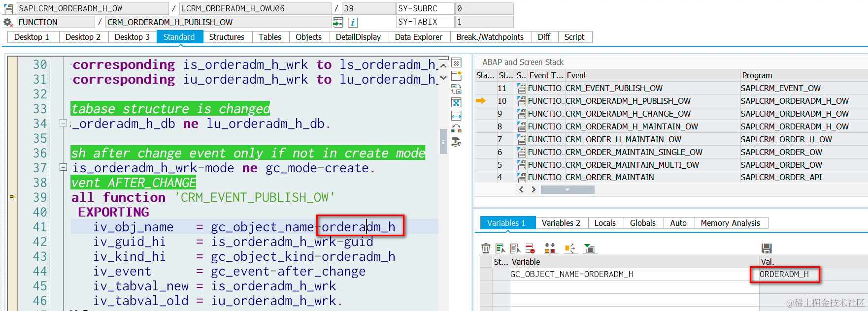Click the Program column header in stack table

[804, 75]
